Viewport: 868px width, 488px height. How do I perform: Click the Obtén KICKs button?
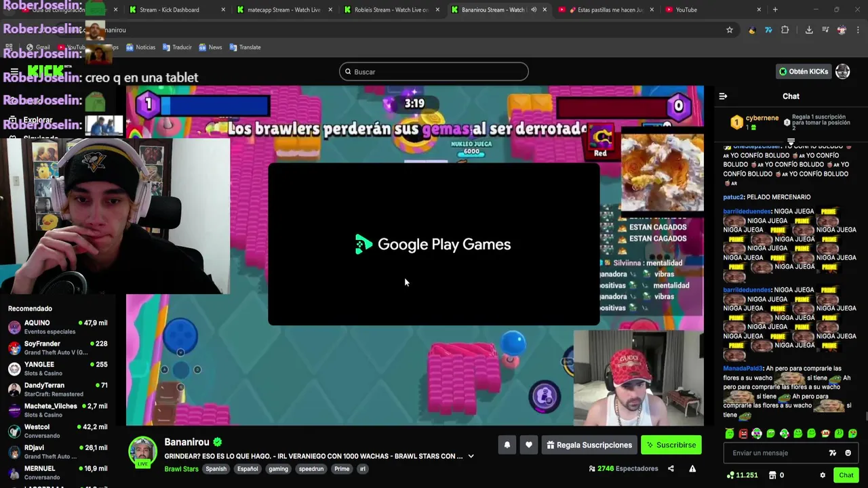click(804, 71)
